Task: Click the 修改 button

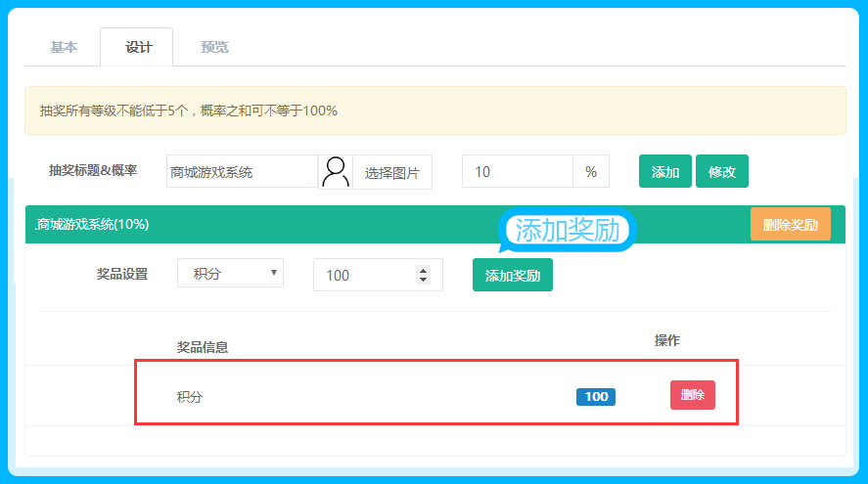Action: (x=722, y=171)
